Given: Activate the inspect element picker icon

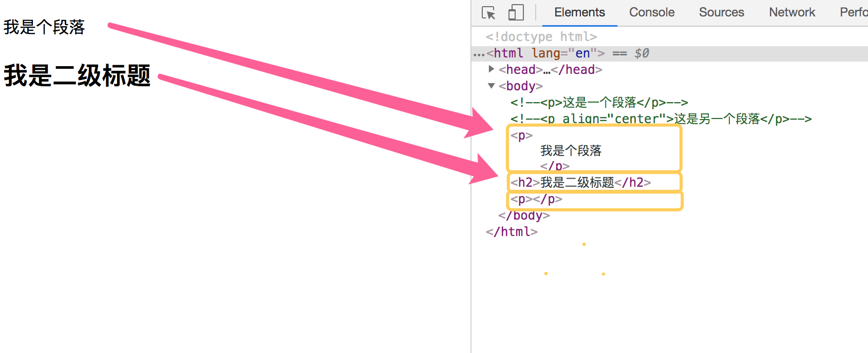Looking at the screenshot, I should click(x=488, y=13).
